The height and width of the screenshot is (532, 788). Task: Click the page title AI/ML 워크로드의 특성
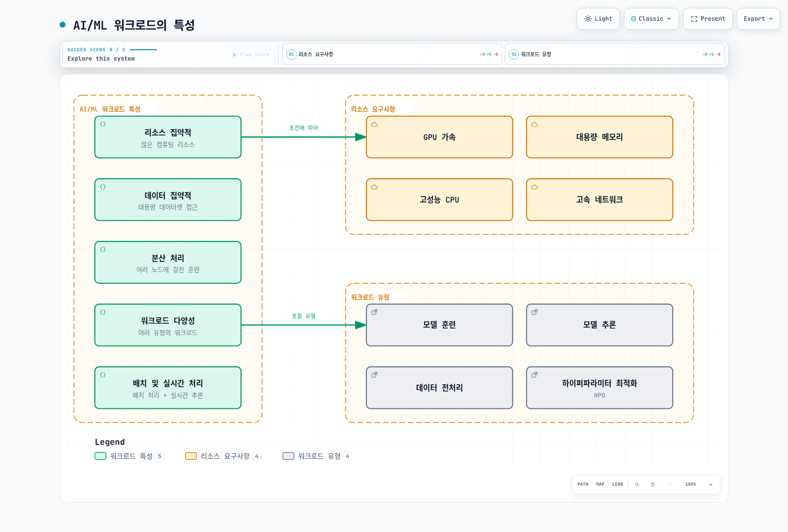coord(134,25)
